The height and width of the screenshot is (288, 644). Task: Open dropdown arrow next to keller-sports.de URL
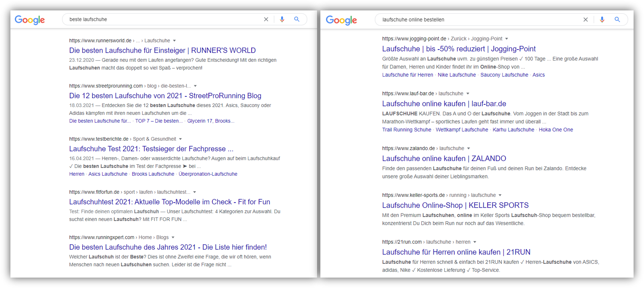click(500, 195)
